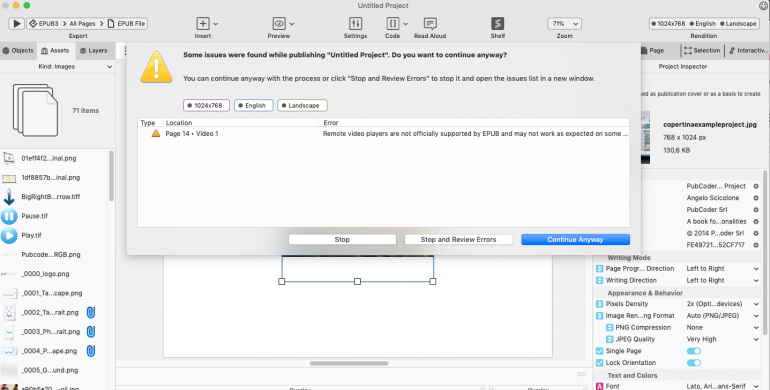Click the EPUB3 export format segment
The height and width of the screenshot is (390, 770).
pos(44,24)
